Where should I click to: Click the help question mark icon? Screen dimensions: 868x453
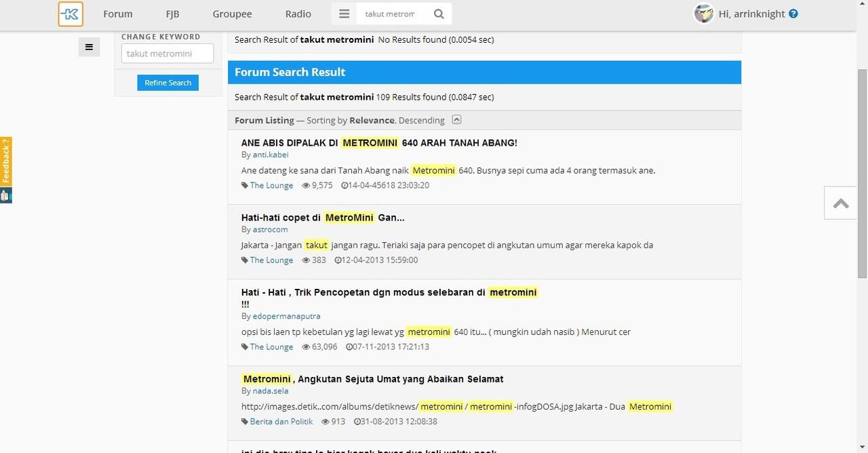pyautogui.click(x=793, y=14)
